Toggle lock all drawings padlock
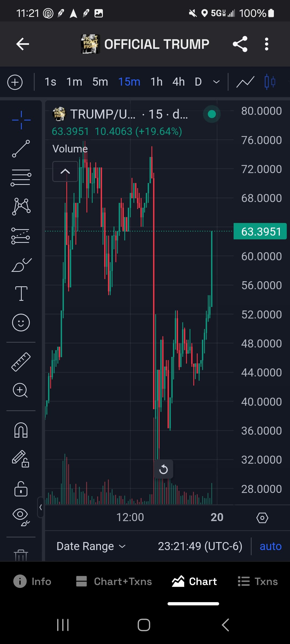Image resolution: width=290 pixels, height=644 pixels. pos(21,489)
